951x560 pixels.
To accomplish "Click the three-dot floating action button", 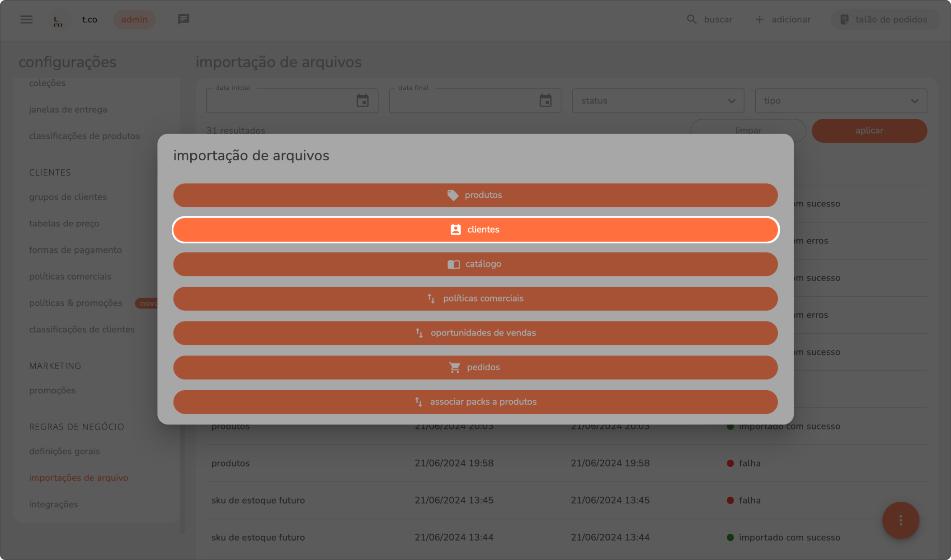I will tap(900, 520).
